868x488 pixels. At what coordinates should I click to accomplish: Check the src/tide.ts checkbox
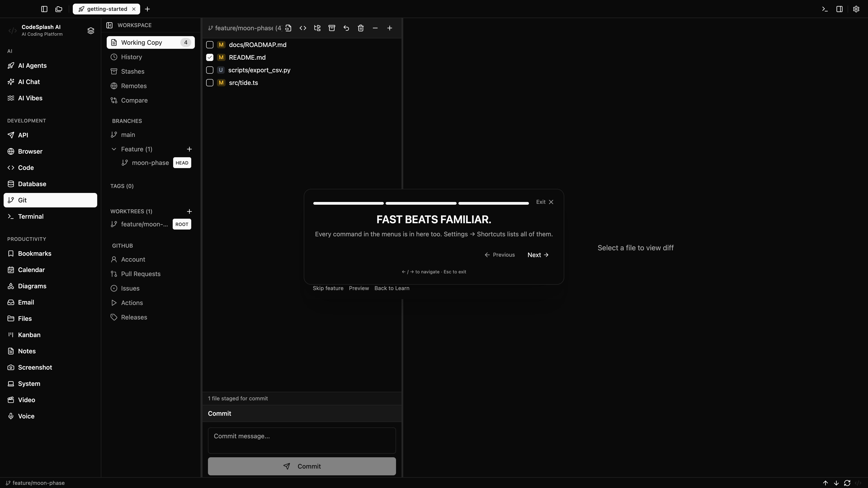click(210, 83)
